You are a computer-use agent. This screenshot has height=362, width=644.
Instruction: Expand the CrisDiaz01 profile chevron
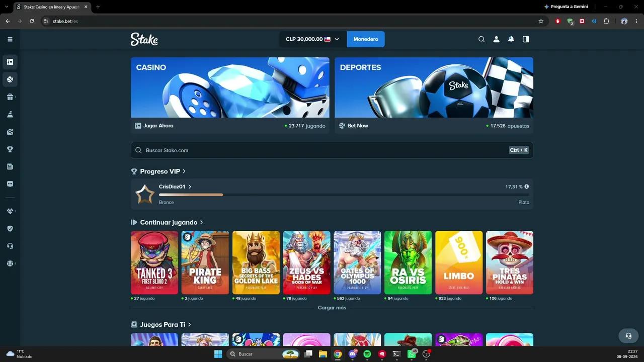(190, 187)
